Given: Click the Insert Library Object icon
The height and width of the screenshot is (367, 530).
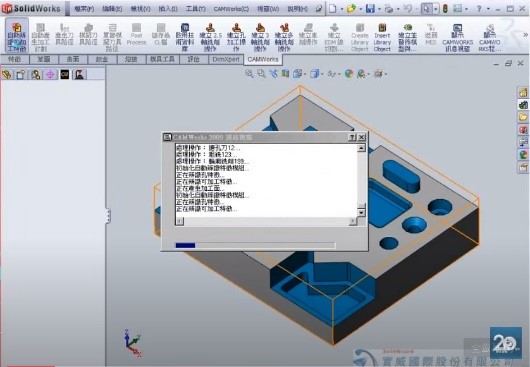Looking at the screenshot, I should (382, 37).
